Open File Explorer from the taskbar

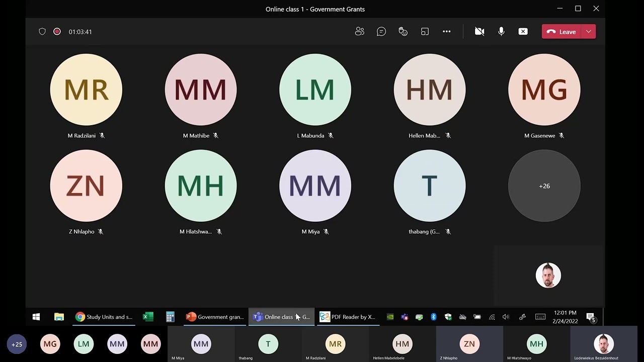[x=59, y=317]
